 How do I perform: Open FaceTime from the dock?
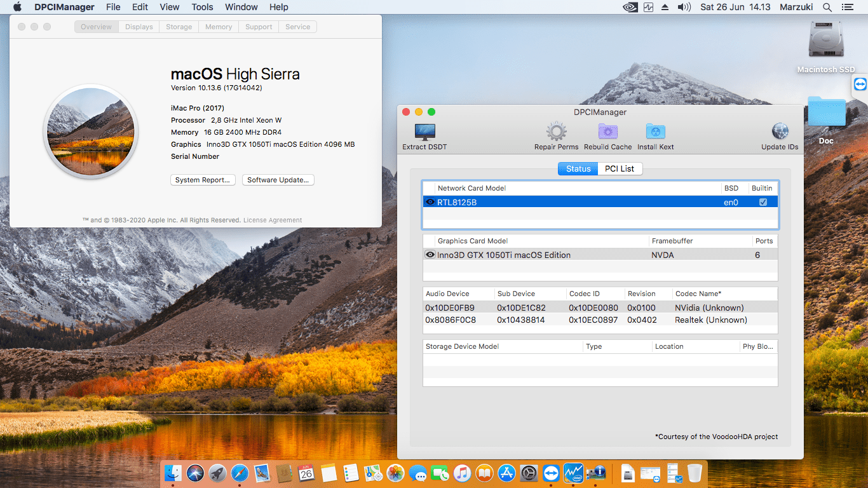[440, 473]
